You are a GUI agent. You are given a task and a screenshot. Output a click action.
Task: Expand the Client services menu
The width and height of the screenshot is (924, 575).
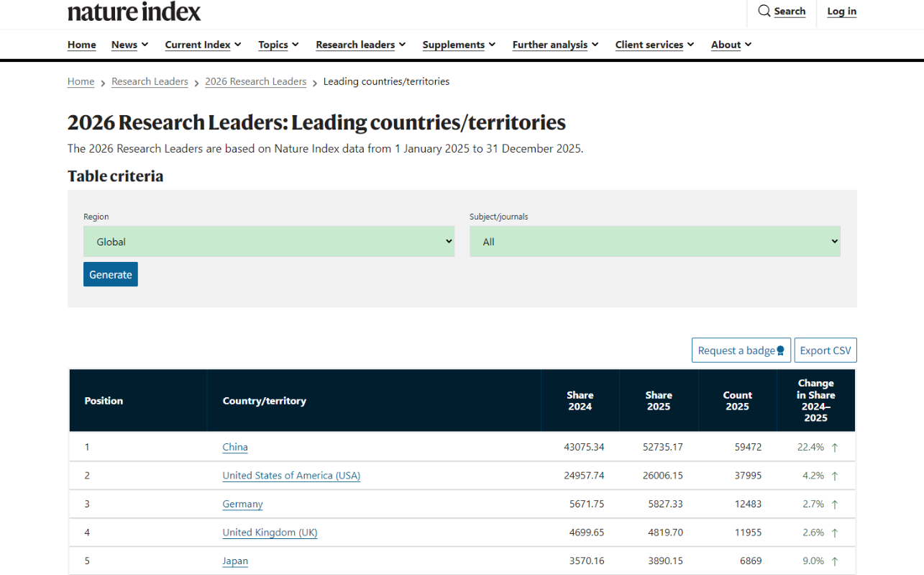click(655, 45)
